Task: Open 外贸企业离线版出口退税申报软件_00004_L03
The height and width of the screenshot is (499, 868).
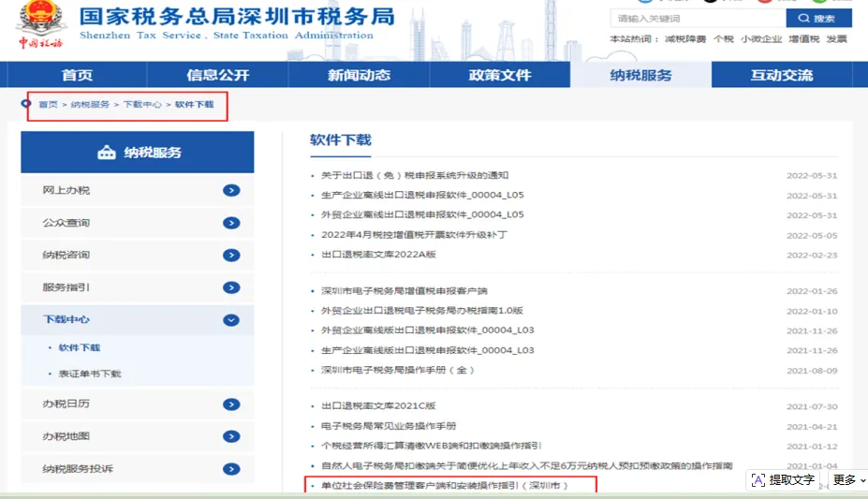Action: click(427, 330)
